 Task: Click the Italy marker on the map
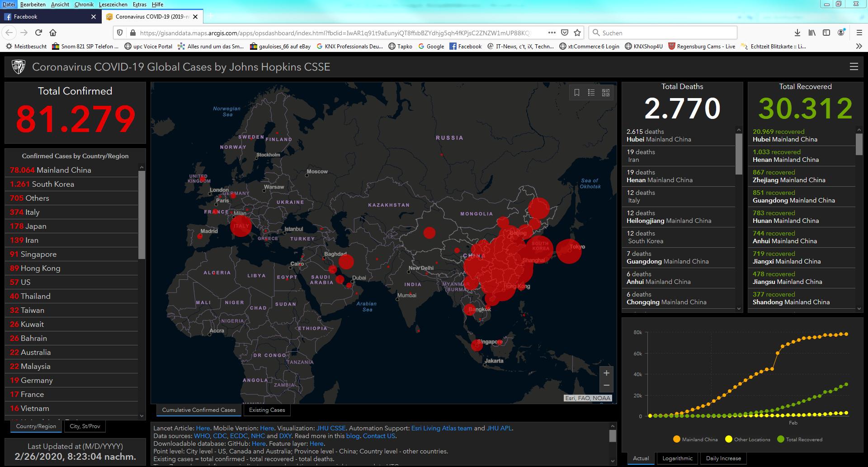pyautogui.click(x=241, y=226)
